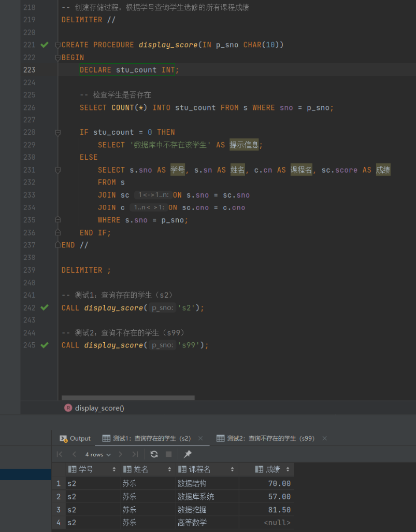Select the cell 数据库系统

pos(207,497)
